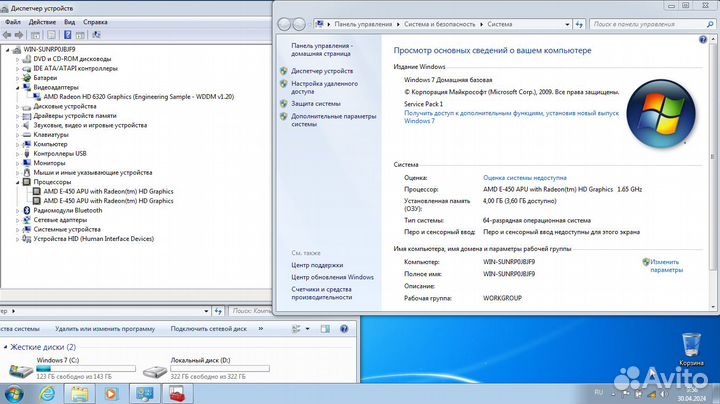The image size is (720, 404).
Task: Click Удалить или изменить программу button
Action: pos(105,329)
